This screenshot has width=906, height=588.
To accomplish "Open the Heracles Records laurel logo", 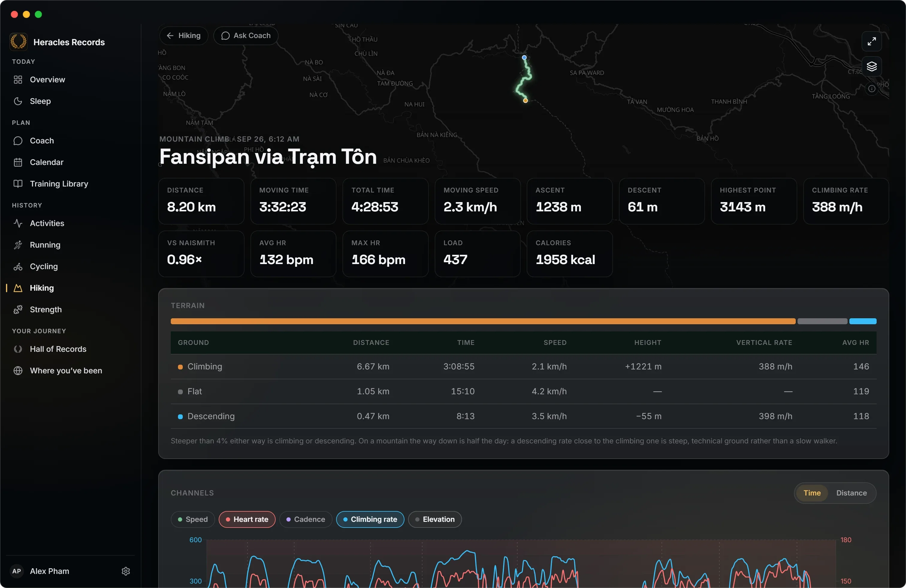I will (18, 42).
